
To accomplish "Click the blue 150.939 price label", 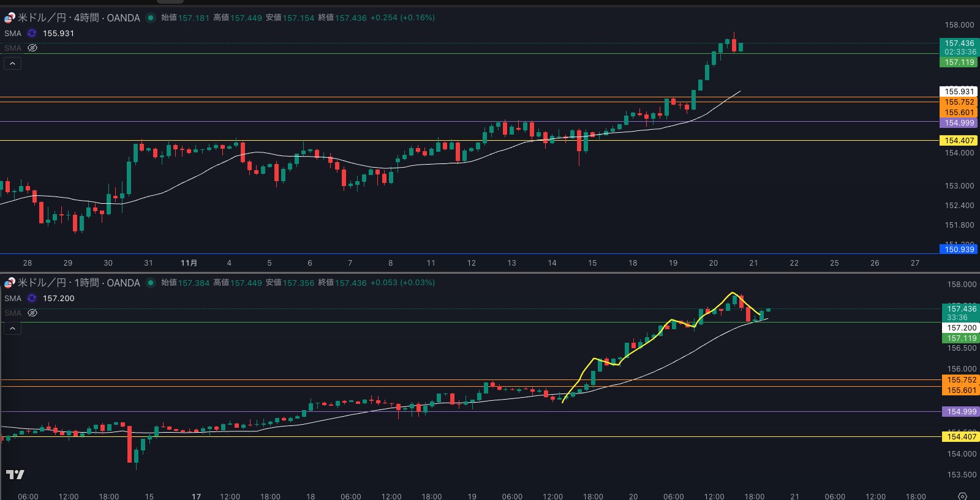I will coord(959,249).
